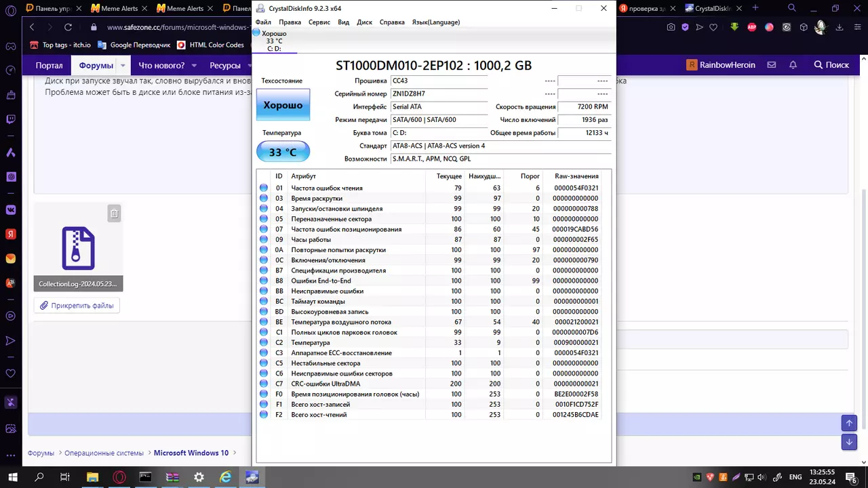
Task: Open the Форумы navigation tab
Action: [96, 65]
